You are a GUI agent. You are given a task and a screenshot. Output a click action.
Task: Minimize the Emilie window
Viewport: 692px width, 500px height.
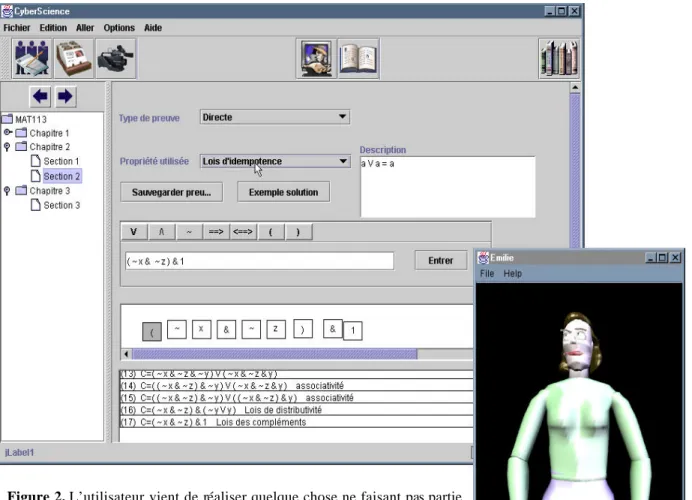651,257
